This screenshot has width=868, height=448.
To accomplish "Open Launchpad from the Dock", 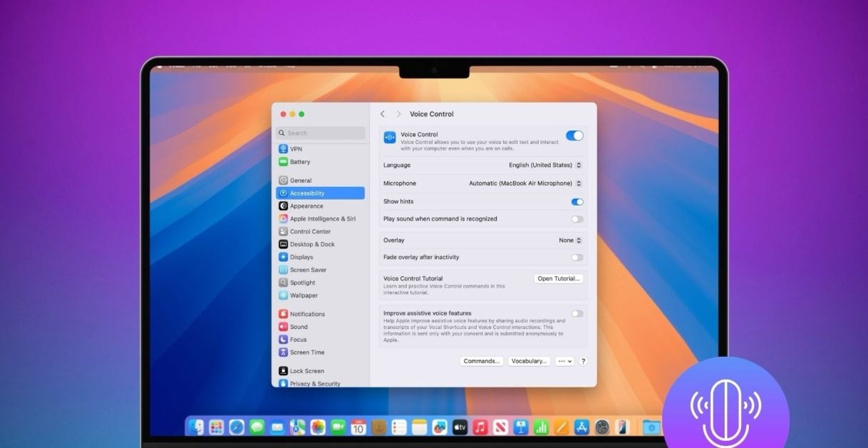I will (217, 427).
